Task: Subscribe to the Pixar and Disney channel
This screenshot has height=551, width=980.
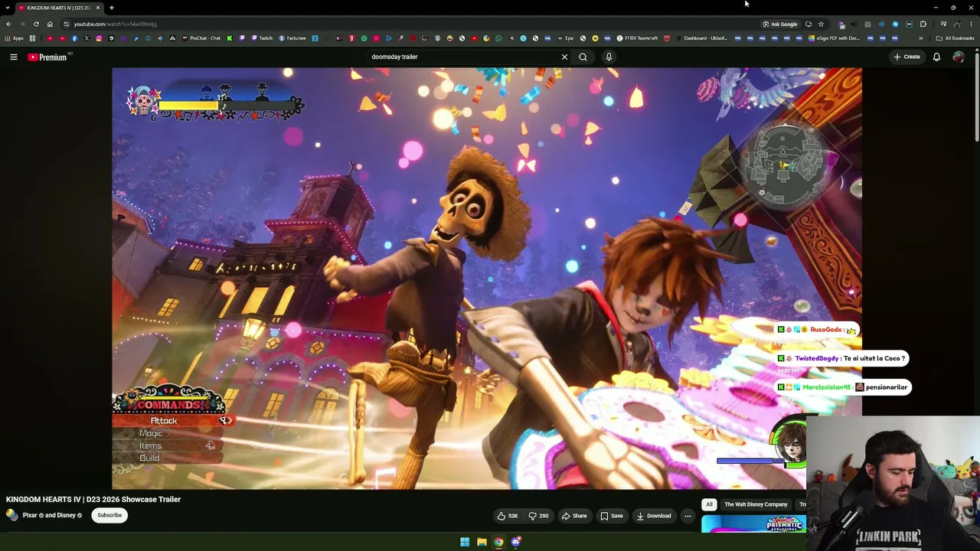Action: click(109, 515)
